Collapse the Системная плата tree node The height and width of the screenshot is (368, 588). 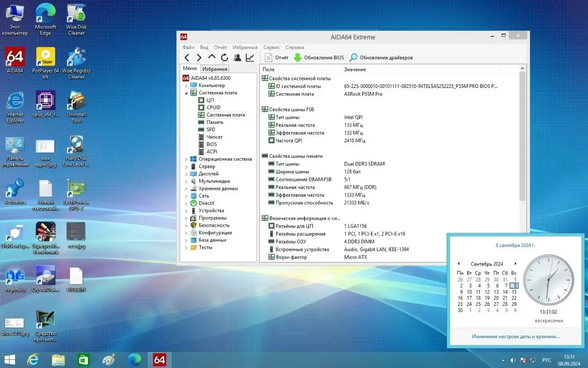[186, 93]
